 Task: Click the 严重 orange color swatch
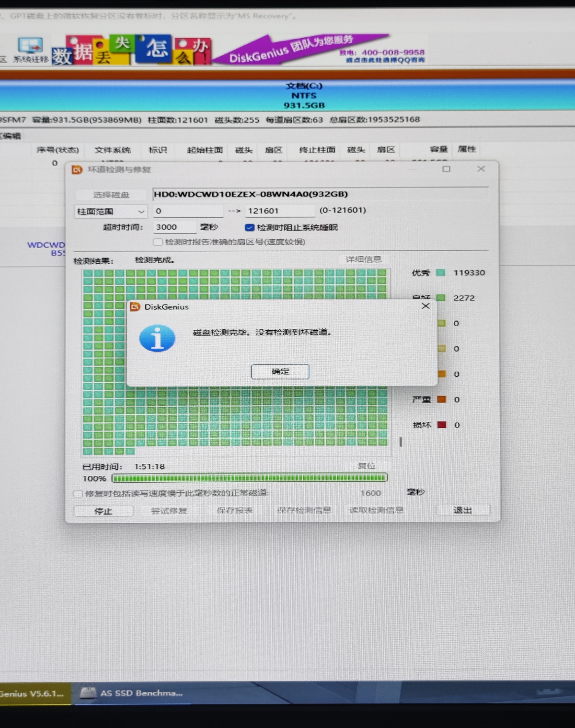(x=441, y=399)
